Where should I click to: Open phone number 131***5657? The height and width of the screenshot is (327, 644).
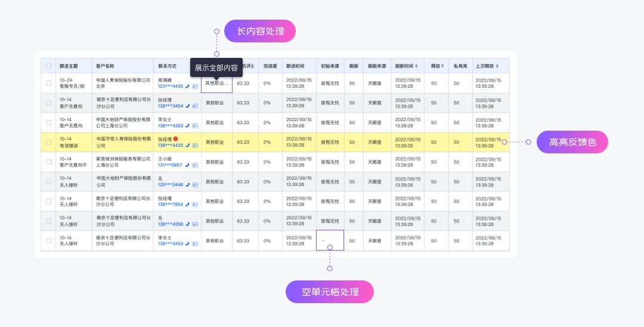click(171, 165)
